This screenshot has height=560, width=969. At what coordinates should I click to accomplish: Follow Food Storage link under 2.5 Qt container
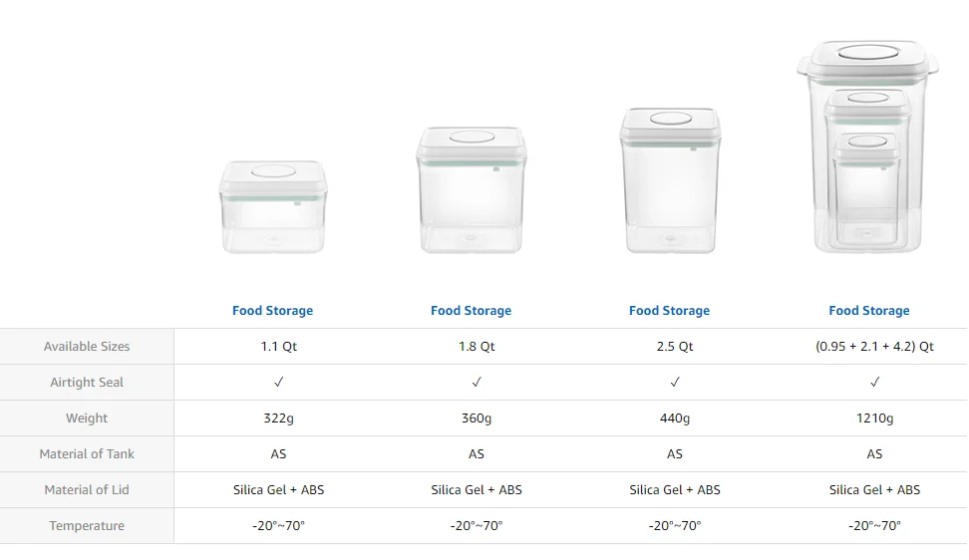coord(669,311)
